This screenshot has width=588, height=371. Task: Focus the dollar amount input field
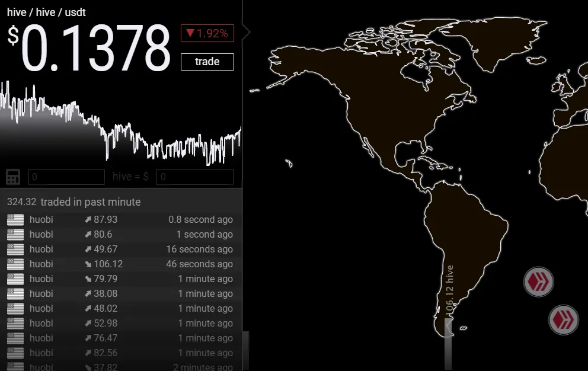click(194, 177)
